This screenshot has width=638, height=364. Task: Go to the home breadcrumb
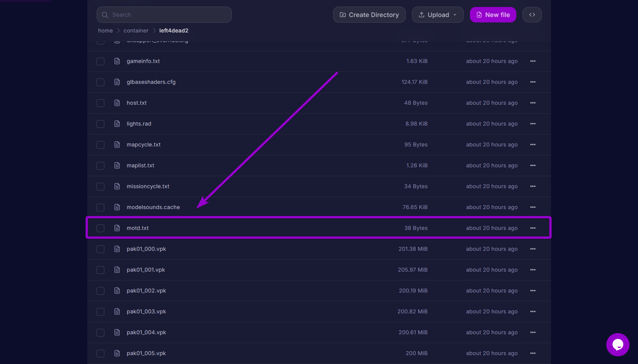105,31
